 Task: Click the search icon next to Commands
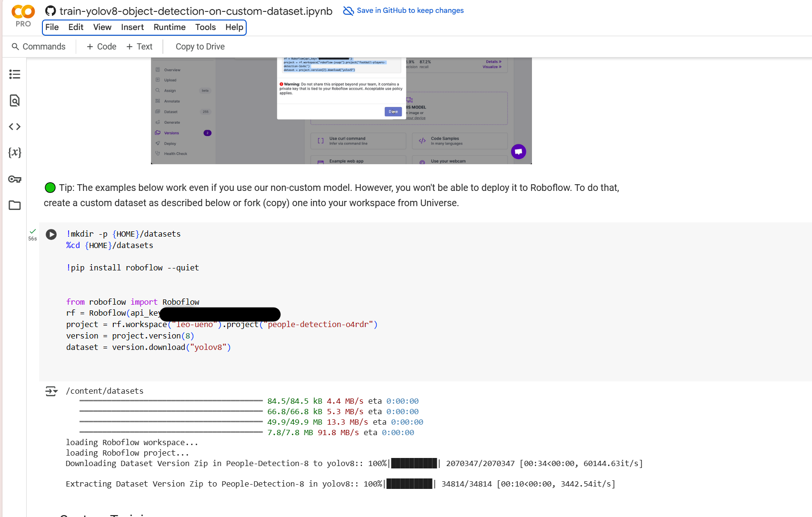15,47
